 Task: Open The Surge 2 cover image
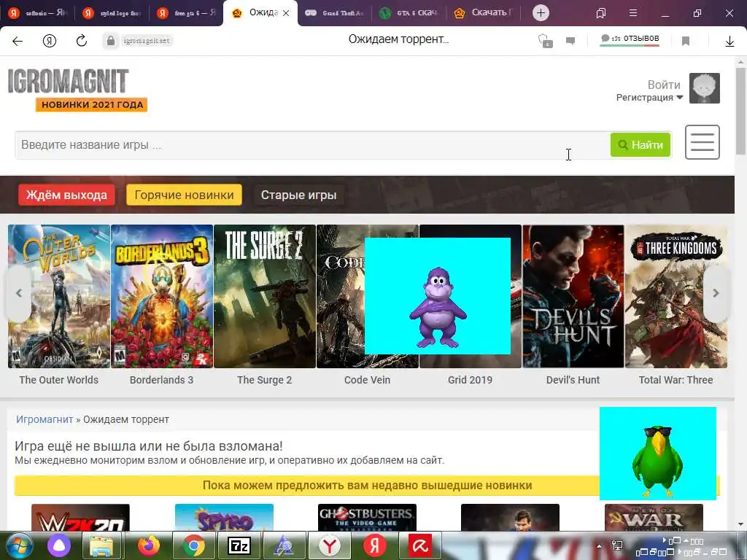265,296
